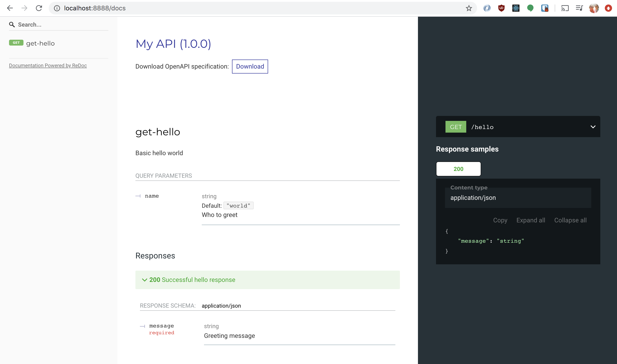Click the QUERY PARAMETERS section header
Screen dimensions: 617x364
coord(163,176)
